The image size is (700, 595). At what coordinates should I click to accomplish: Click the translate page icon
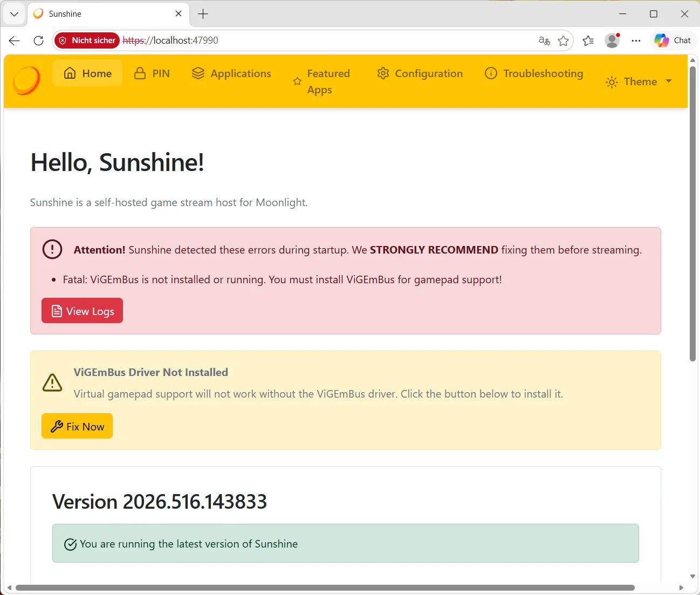[544, 40]
